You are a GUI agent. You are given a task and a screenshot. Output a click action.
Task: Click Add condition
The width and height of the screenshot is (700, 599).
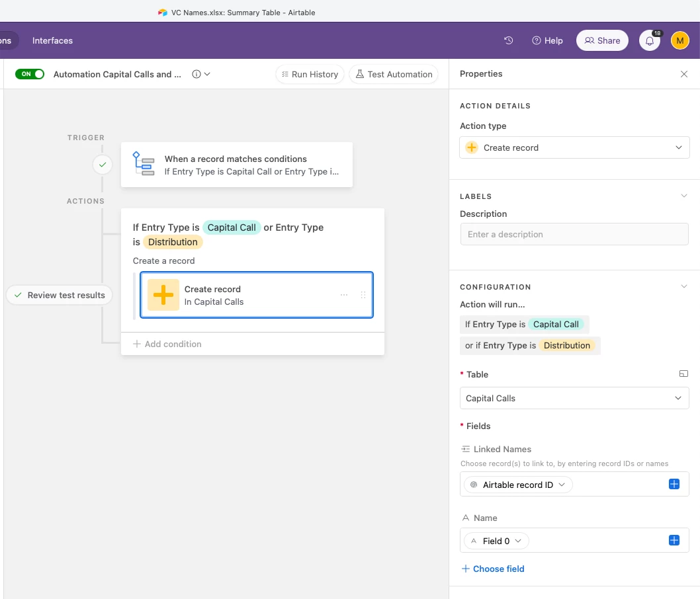(x=167, y=344)
